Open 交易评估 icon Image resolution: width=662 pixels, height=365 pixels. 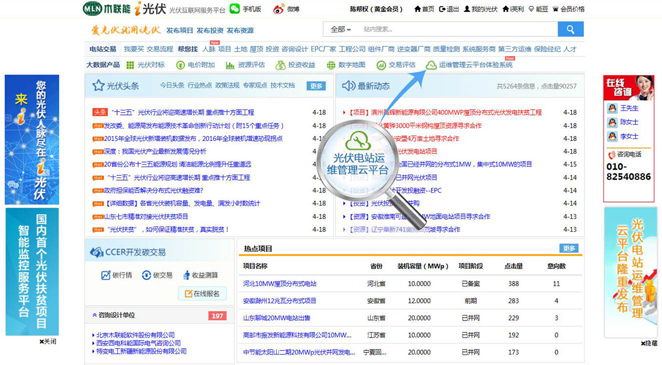coord(381,65)
